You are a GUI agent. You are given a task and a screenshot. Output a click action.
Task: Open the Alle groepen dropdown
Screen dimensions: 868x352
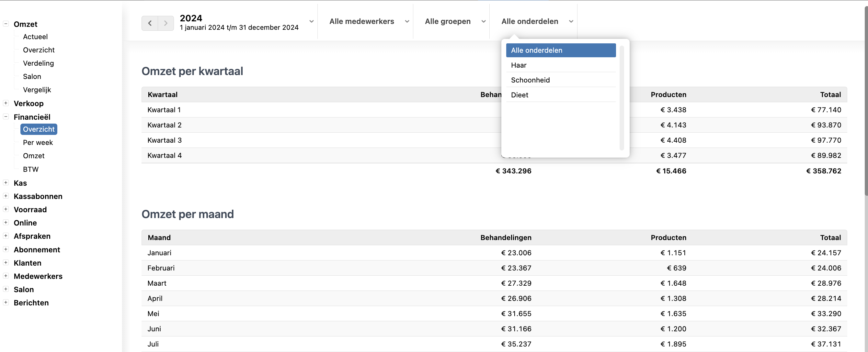point(454,22)
